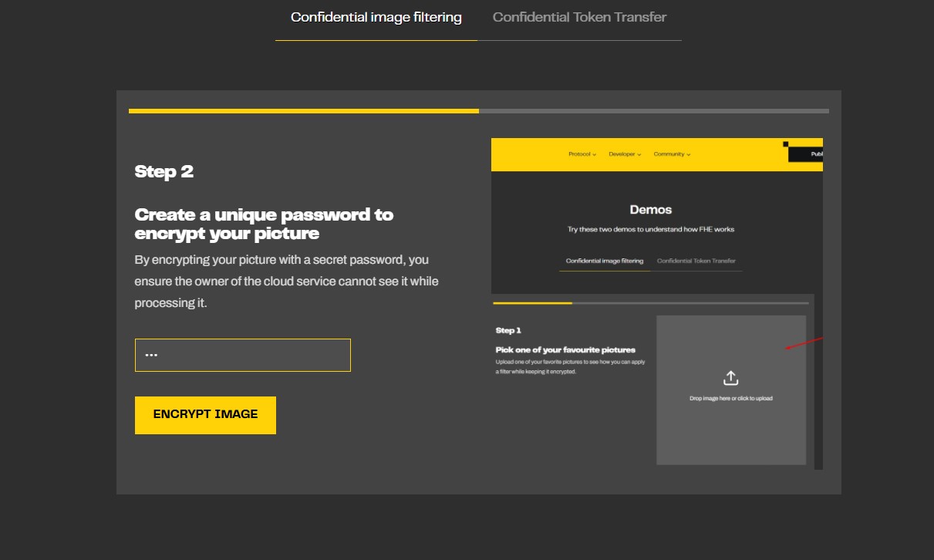Click 'Drop image here or click to upload' text
Viewport: 934px width, 560px height.
point(730,399)
